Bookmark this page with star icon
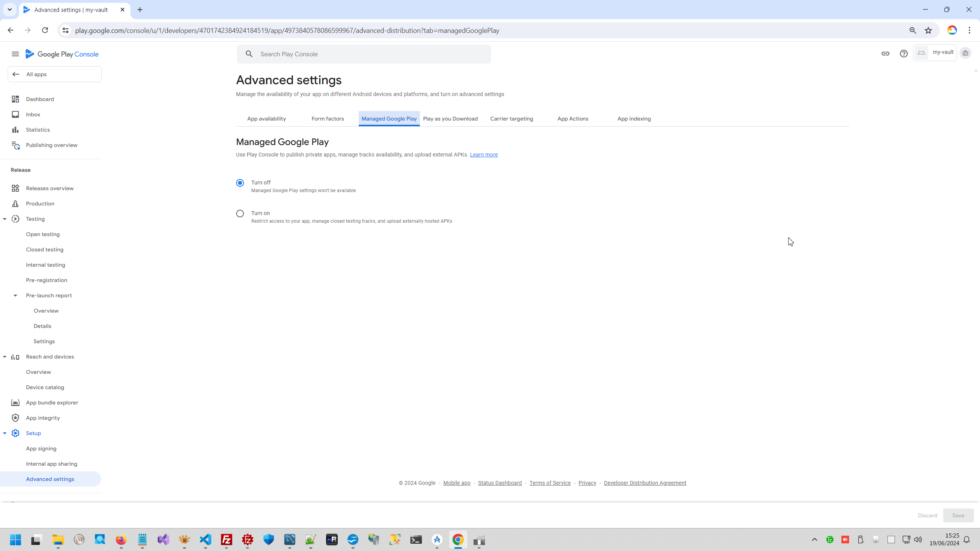This screenshot has width=980, height=551. (928, 31)
